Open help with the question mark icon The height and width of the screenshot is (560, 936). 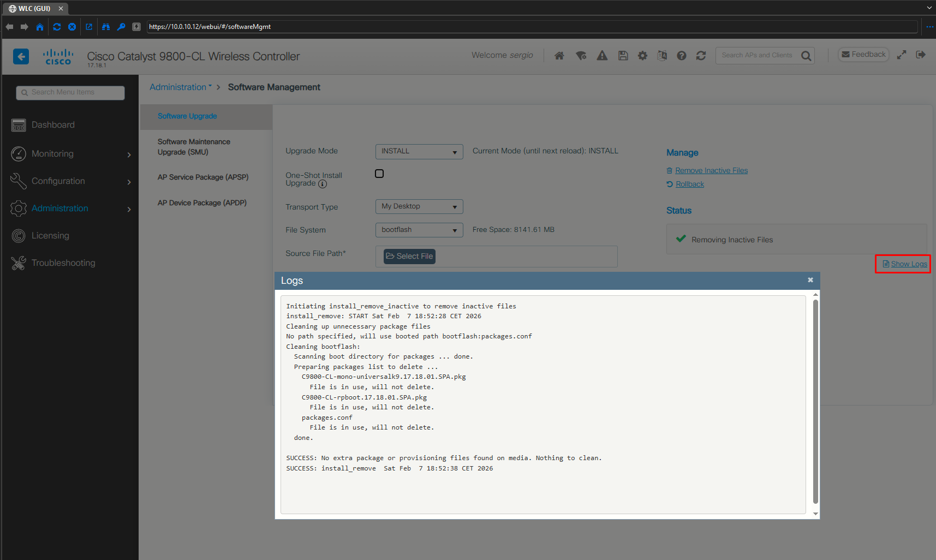point(682,56)
